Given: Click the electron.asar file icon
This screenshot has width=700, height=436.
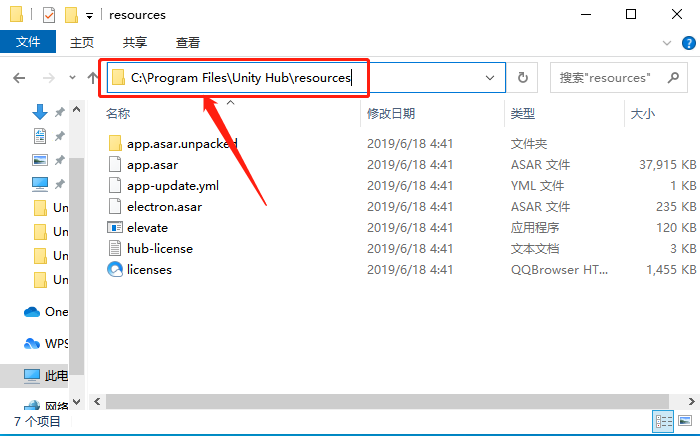Looking at the screenshot, I should [x=115, y=206].
